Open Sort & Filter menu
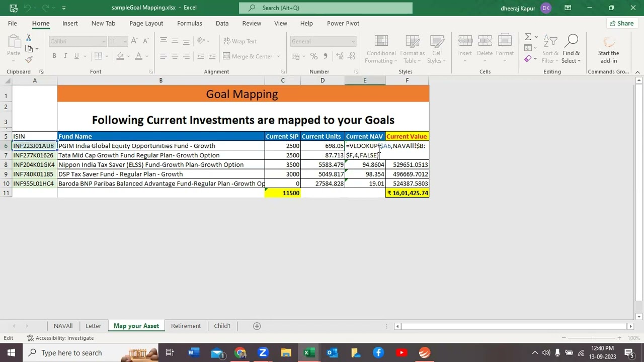 point(550,49)
